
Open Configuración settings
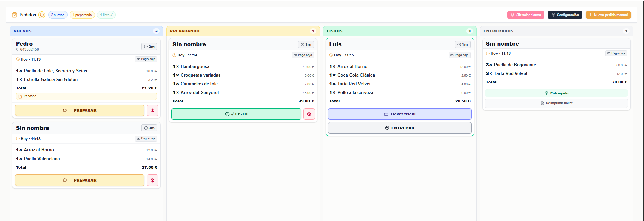(x=565, y=15)
